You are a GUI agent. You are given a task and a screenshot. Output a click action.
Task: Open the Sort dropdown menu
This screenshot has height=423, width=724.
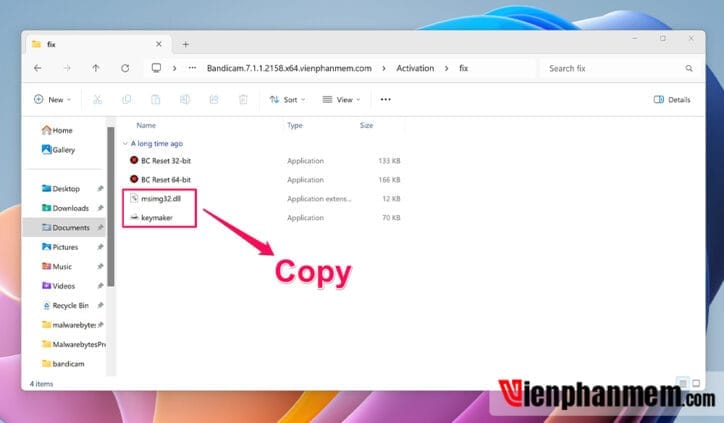tap(287, 99)
